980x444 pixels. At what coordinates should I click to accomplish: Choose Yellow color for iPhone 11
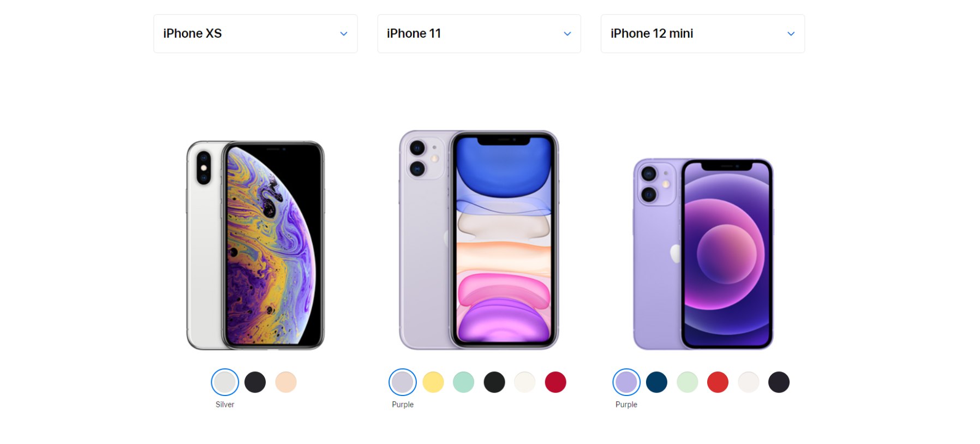pyautogui.click(x=433, y=382)
